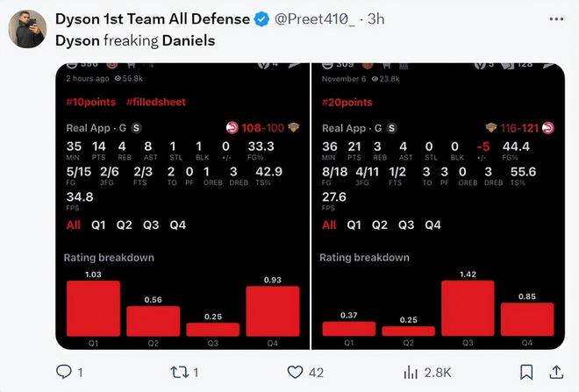Click the #10points hashtag
The width and height of the screenshot is (579, 392).
point(91,103)
